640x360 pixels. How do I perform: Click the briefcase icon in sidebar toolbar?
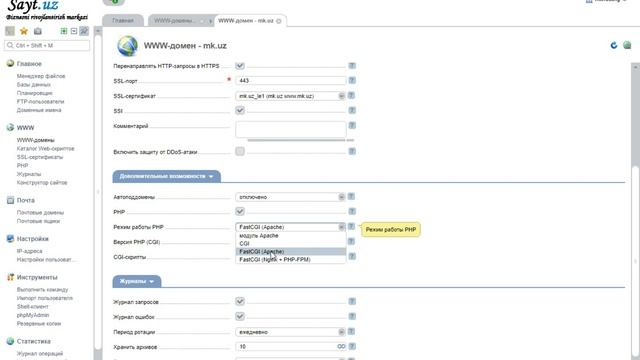point(38,31)
